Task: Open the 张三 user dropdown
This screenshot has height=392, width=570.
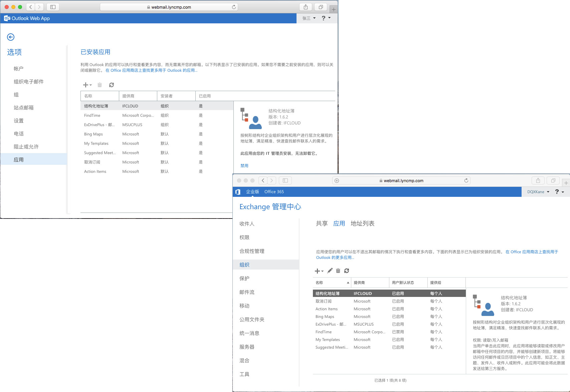Action: click(x=309, y=18)
